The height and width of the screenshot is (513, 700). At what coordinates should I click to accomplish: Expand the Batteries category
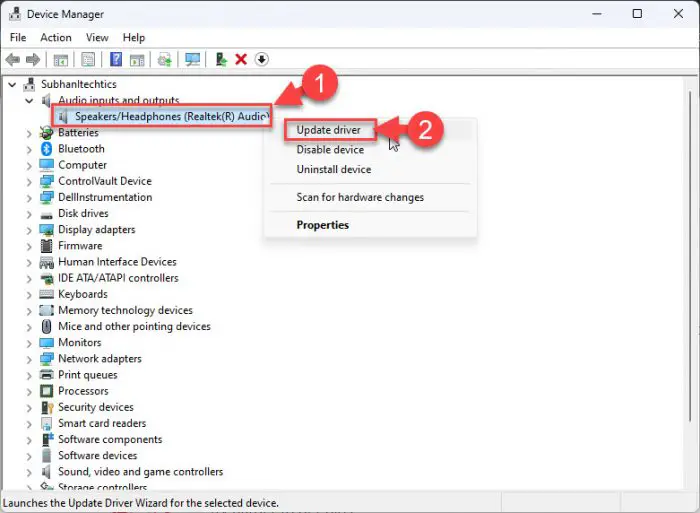tap(29, 133)
